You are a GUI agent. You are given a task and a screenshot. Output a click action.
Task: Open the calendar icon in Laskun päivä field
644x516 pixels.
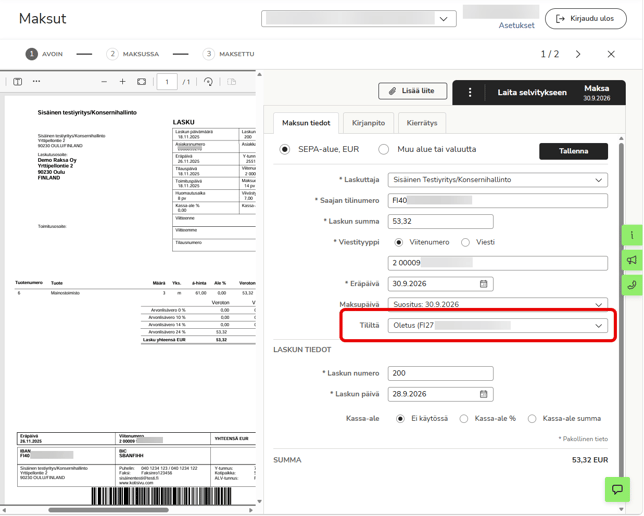[484, 394]
